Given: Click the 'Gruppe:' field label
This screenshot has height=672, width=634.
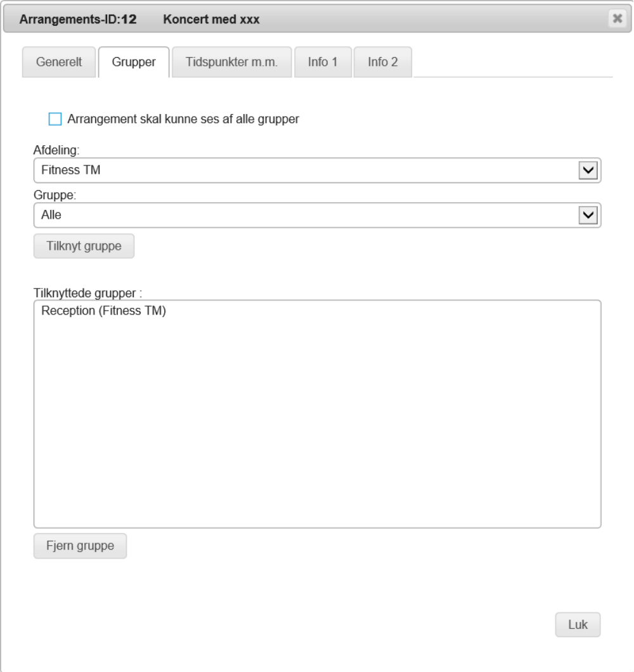Looking at the screenshot, I should pyautogui.click(x=50, y=196).
